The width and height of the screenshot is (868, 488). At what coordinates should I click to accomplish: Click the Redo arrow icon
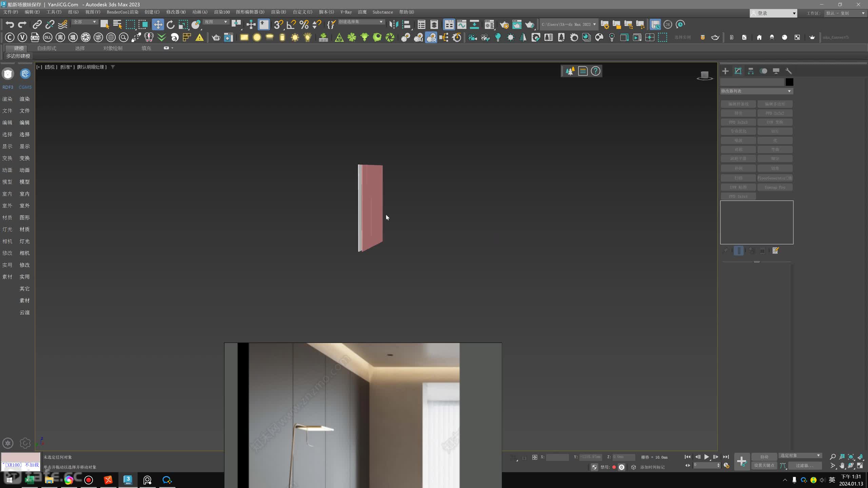(x=22, y=24)
